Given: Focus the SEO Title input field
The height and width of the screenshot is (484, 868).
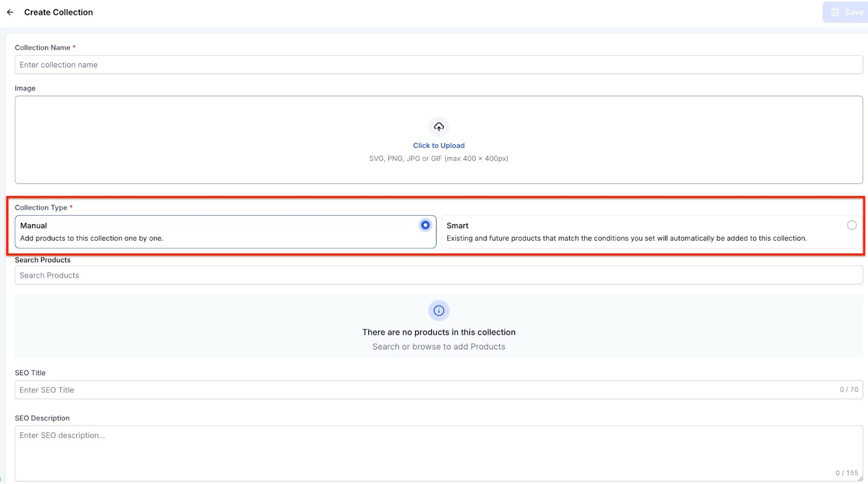Looking at the screenshot, I should point(423,390).
